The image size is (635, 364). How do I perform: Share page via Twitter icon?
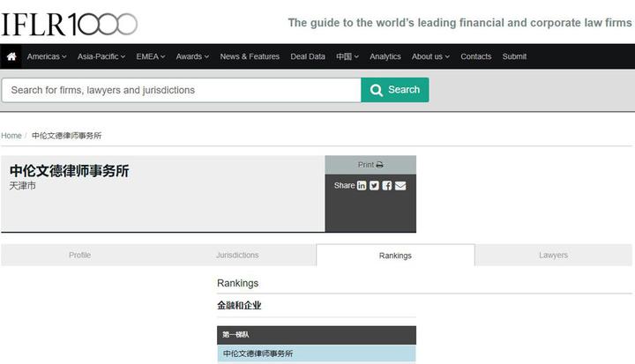pos(374,185)
